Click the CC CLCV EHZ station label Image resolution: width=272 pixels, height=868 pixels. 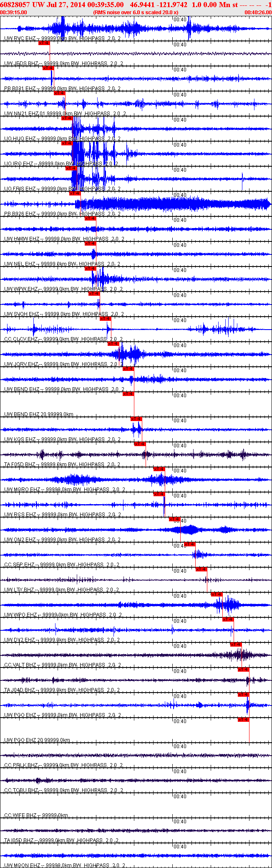(63, 339)
